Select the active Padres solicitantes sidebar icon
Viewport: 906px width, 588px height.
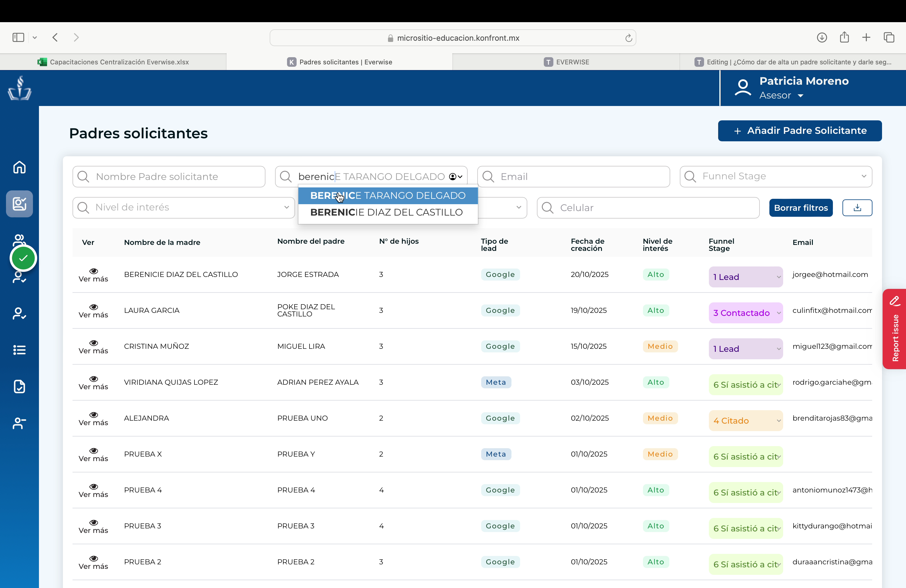tap(19, 204)
